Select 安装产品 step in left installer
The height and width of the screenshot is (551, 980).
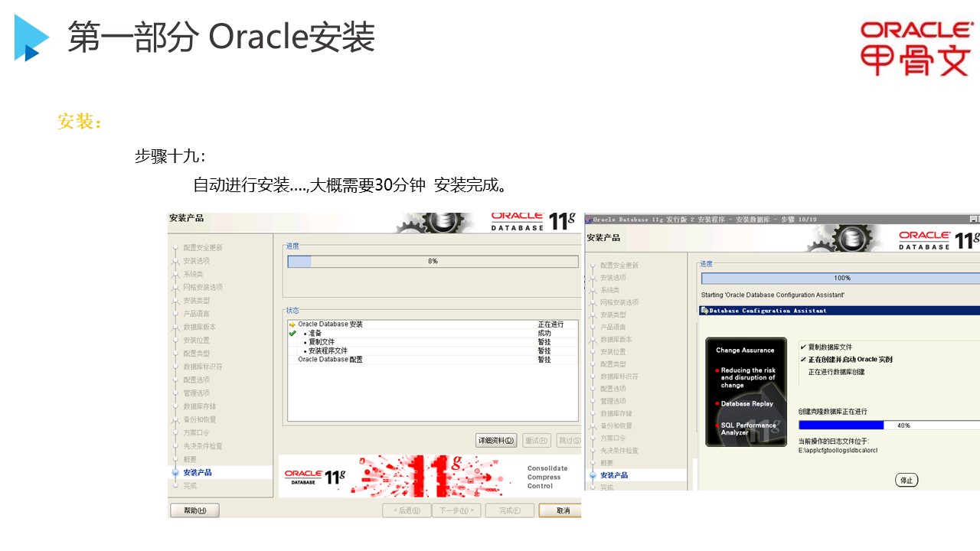coord(198,472)
